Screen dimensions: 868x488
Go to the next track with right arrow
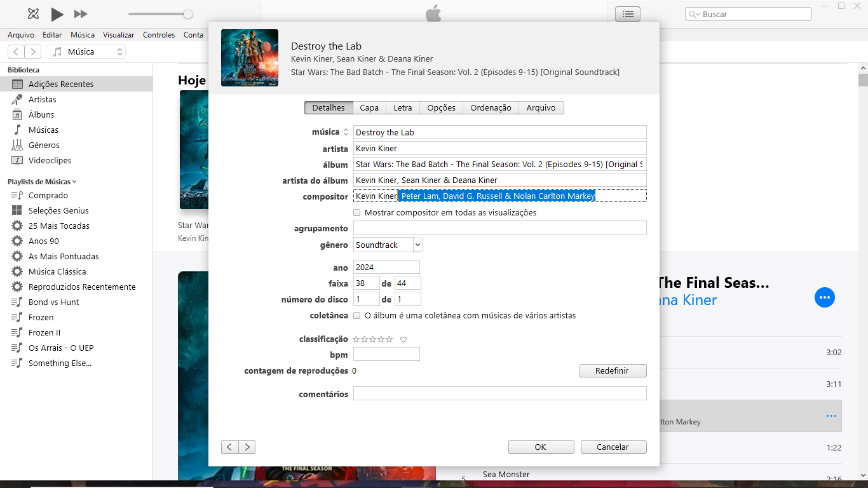[247, 447]
